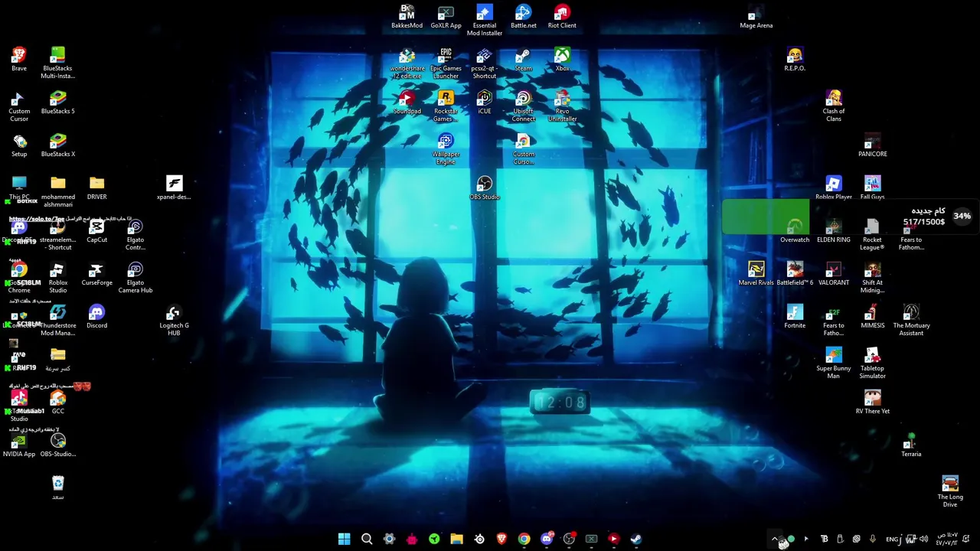Open Logitech G HUB icon
980x551 pixels.
(174, 321)
